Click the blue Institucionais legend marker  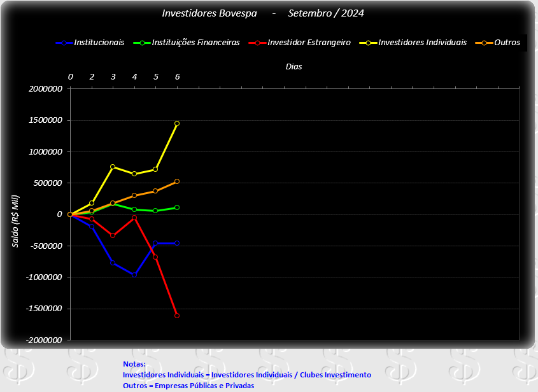(x=64, y=43)
